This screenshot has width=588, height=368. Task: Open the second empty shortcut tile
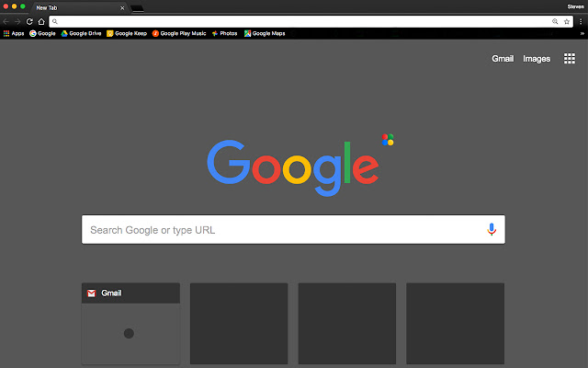239,323
